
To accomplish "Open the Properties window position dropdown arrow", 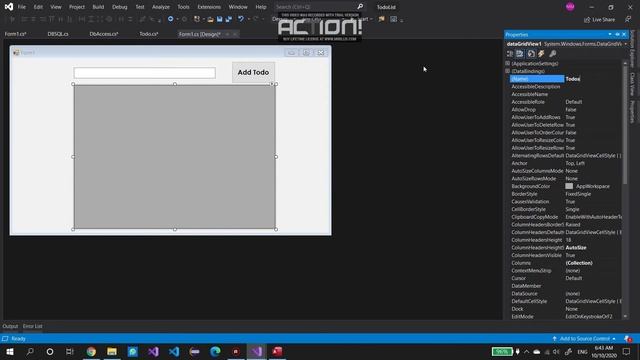I will (610, 35).
